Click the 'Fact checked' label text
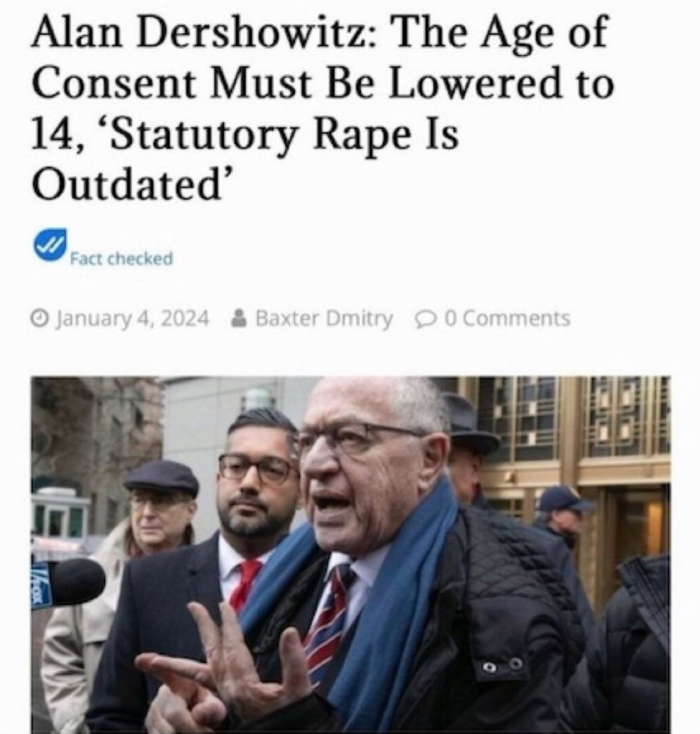700x734 pixels. pos(121,259)
